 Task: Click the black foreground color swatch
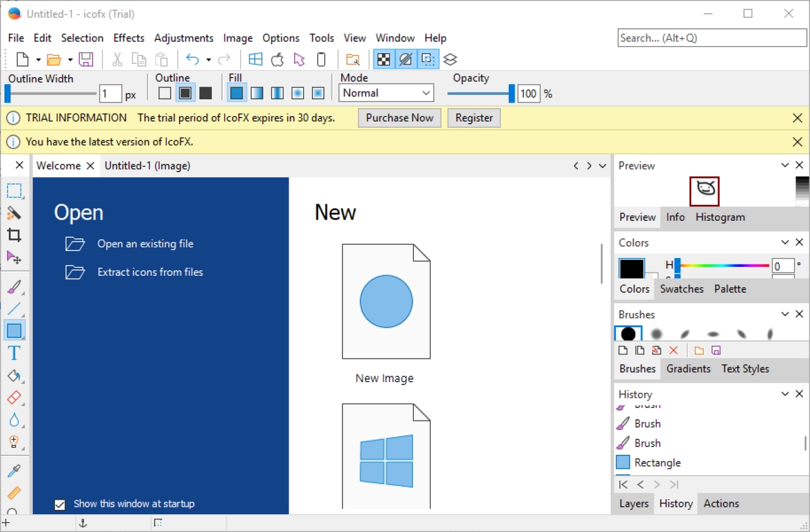click(x=632, y=268)
